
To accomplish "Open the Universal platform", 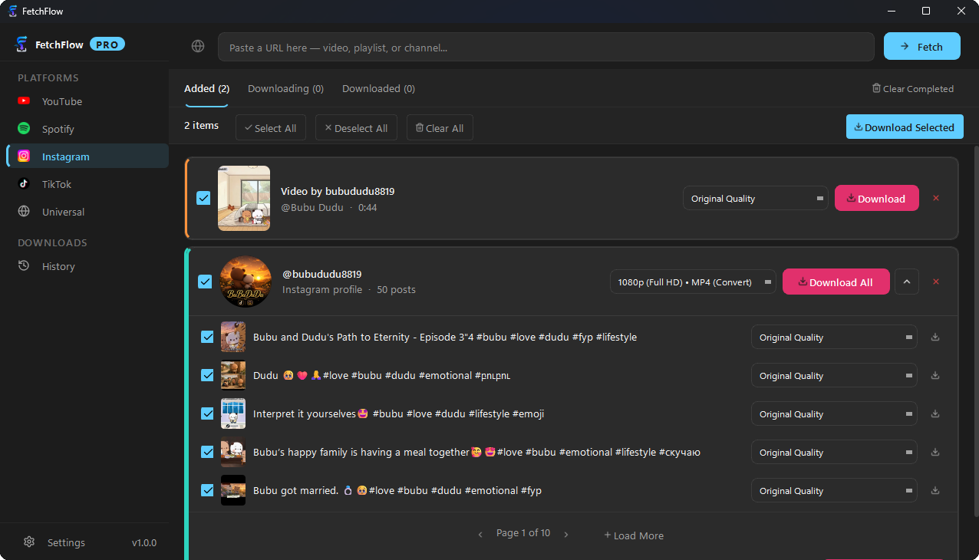I will click(x=87, y=212).
